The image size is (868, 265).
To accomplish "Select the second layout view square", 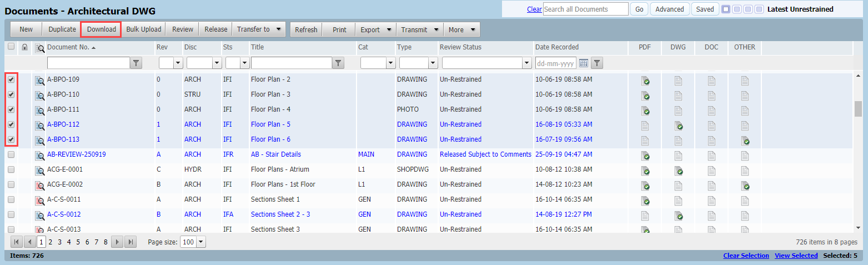I will (736, 9).
